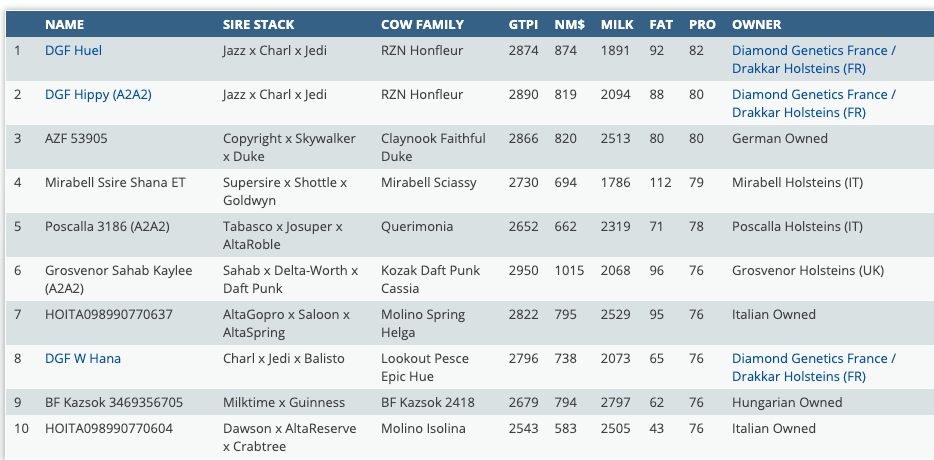Select the AZF 53905 name cell
Screen dimensions: 934x460
(76, 139)
